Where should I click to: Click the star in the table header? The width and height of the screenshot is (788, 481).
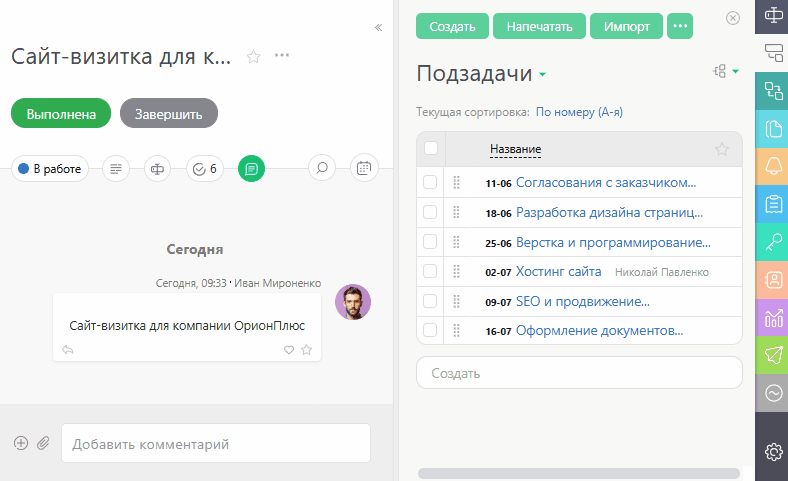(x=722, y=149)
